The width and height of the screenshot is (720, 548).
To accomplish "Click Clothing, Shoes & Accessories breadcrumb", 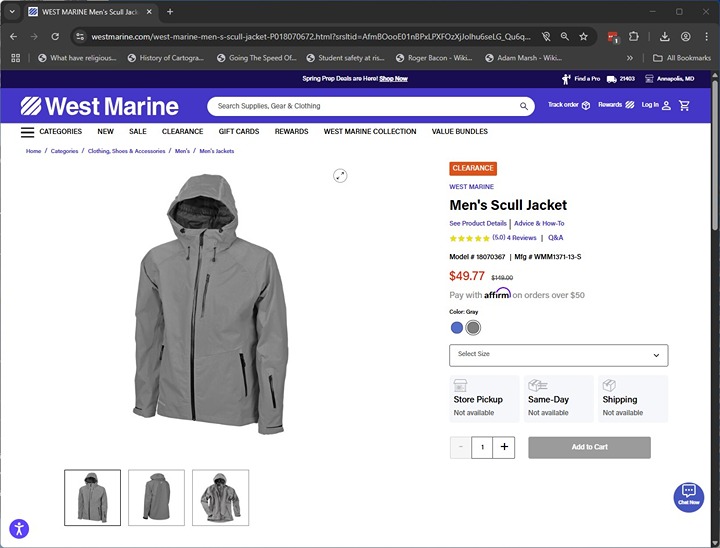I will coord(126,151).
